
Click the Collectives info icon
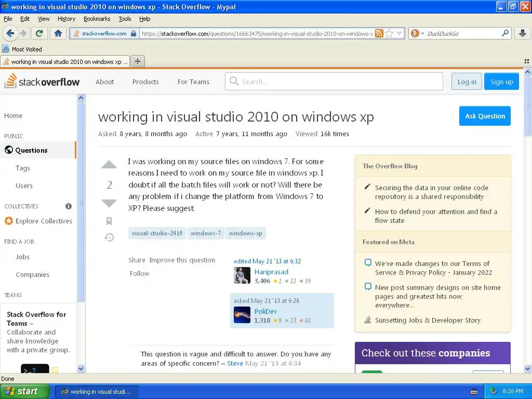point(69,206)
